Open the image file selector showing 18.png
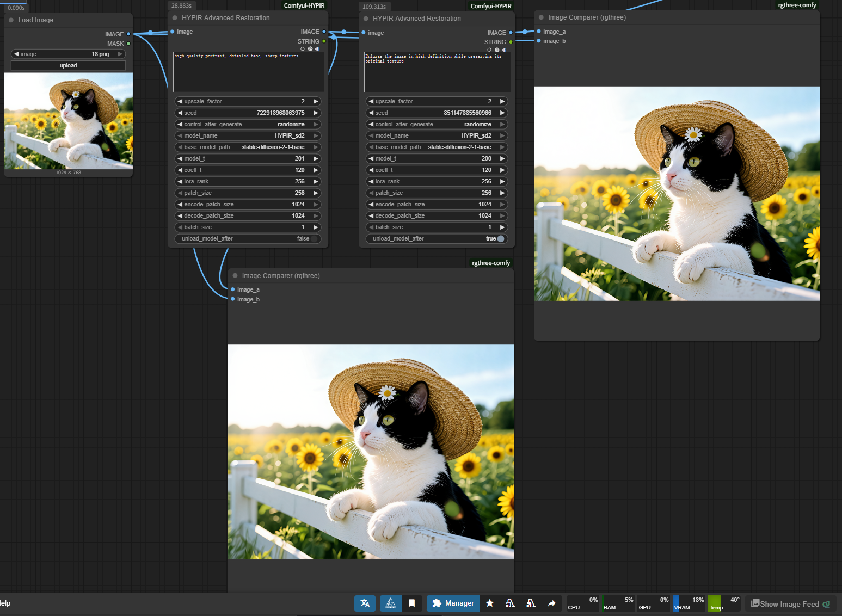Image resolution: width=842 pixels, height=616 pixels. tap(68, 54)
